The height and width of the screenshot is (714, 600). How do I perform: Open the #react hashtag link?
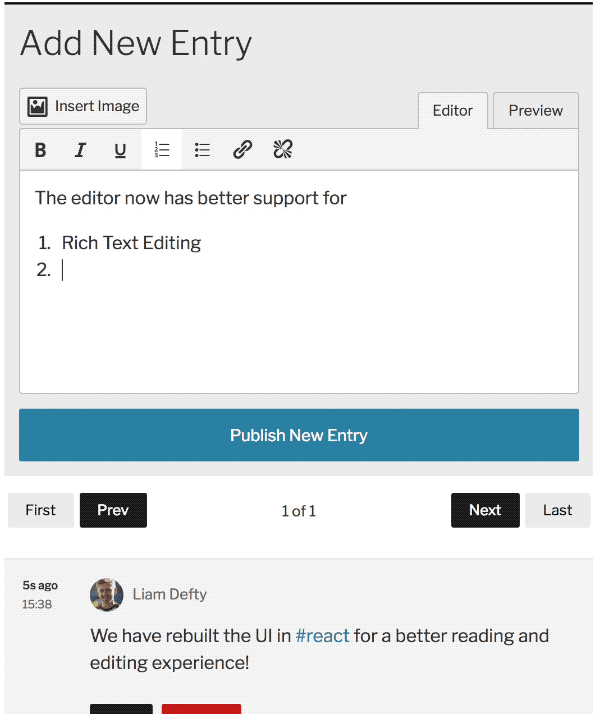322,636
